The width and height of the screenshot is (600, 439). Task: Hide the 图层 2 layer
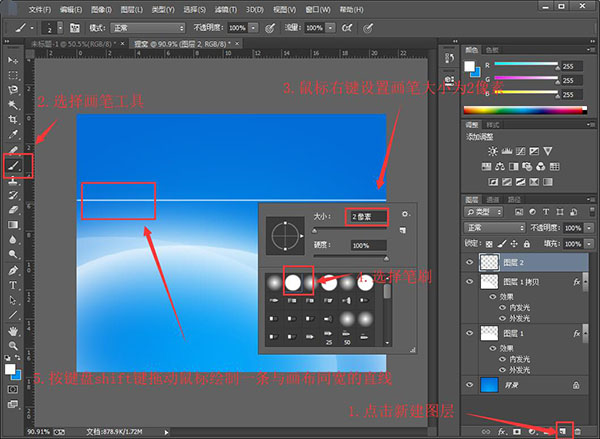(470, 262)
